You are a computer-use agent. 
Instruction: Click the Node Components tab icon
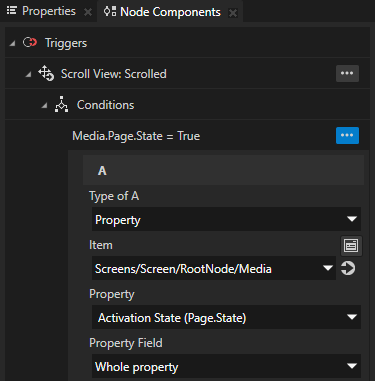(x=110, y=12)
